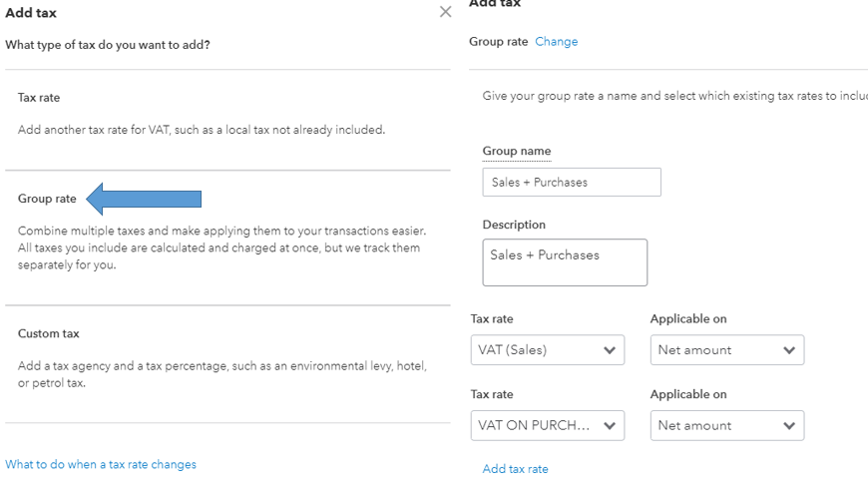Choose the Tax rate option
Screen dimensions: 868x489
39,98
